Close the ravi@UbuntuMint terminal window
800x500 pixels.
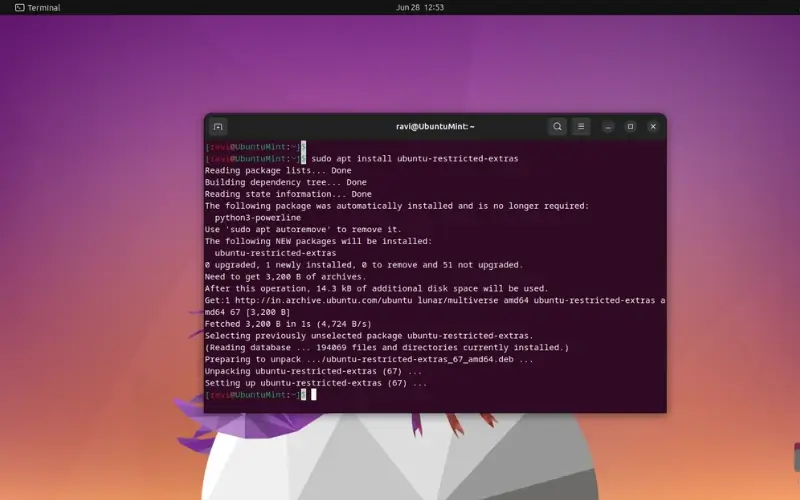click(x=653, y=127)
